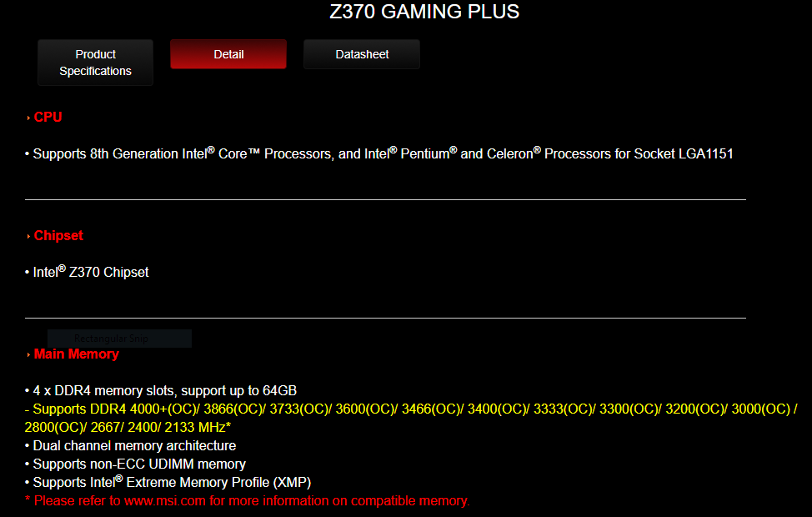Select the Dual channel memory architecture bullet
The height and width of the screenshot is (517, 812).
pos(131,445)
